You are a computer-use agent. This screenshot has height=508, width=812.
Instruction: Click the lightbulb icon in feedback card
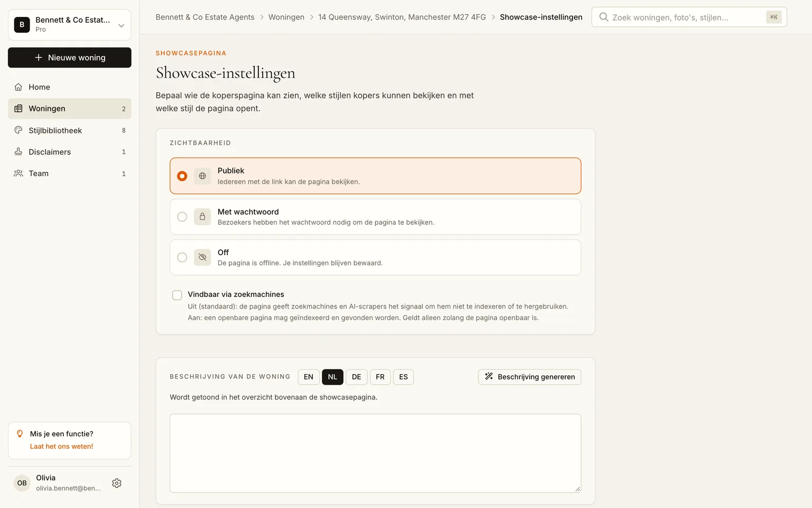pyautogui.click(x=20, y=434)
